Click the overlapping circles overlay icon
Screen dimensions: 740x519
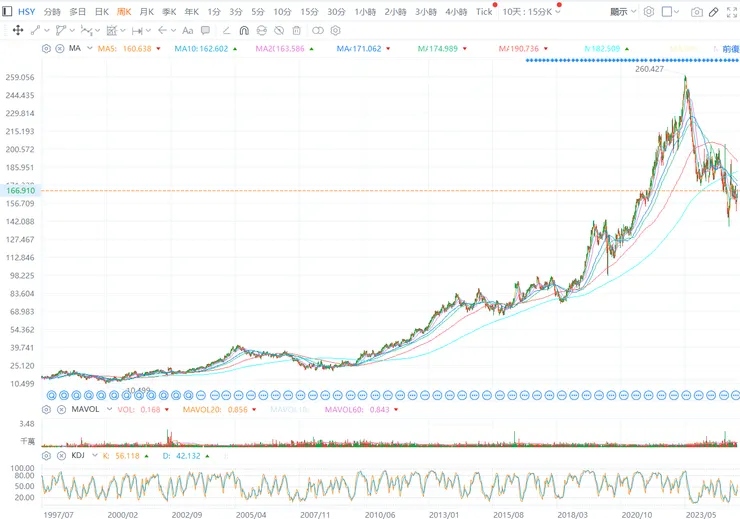pyautogui.click(x=318, y=31)
